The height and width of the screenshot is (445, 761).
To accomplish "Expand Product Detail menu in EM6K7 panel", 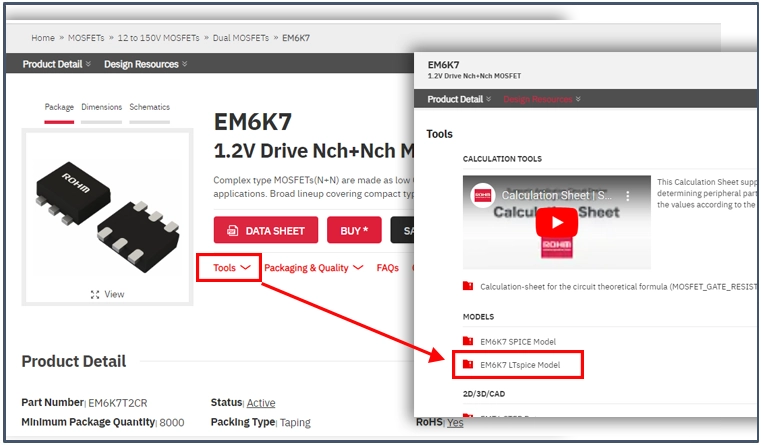I will (459, 99).
